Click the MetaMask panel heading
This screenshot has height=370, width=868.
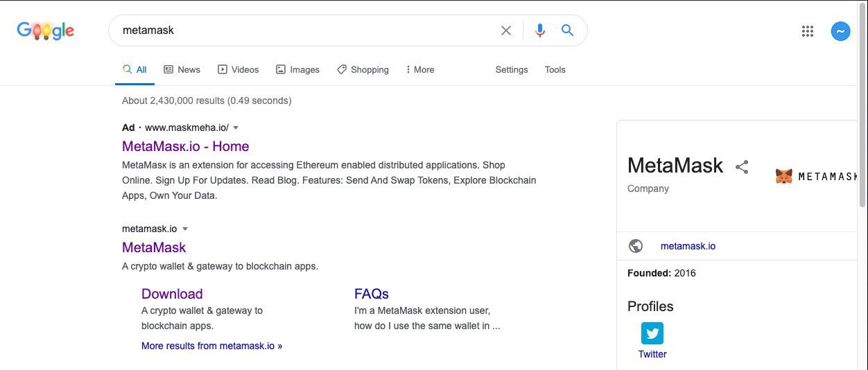point(675,165)
